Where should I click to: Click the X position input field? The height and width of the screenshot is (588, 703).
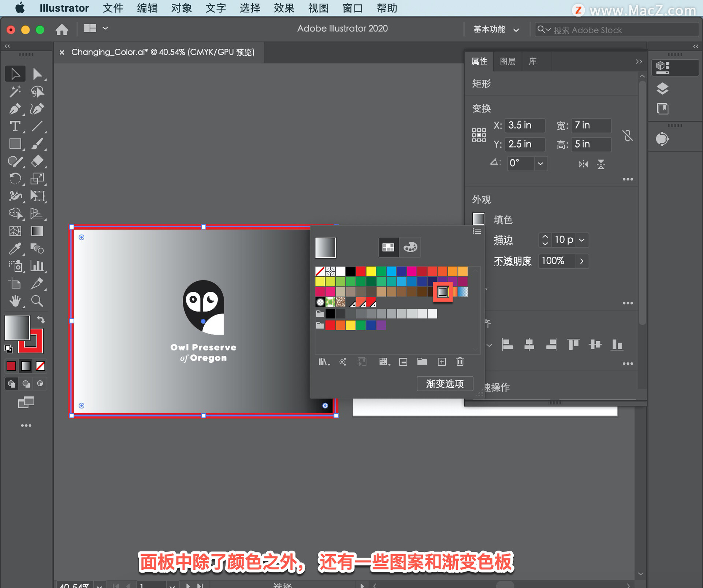coord(524,125)
